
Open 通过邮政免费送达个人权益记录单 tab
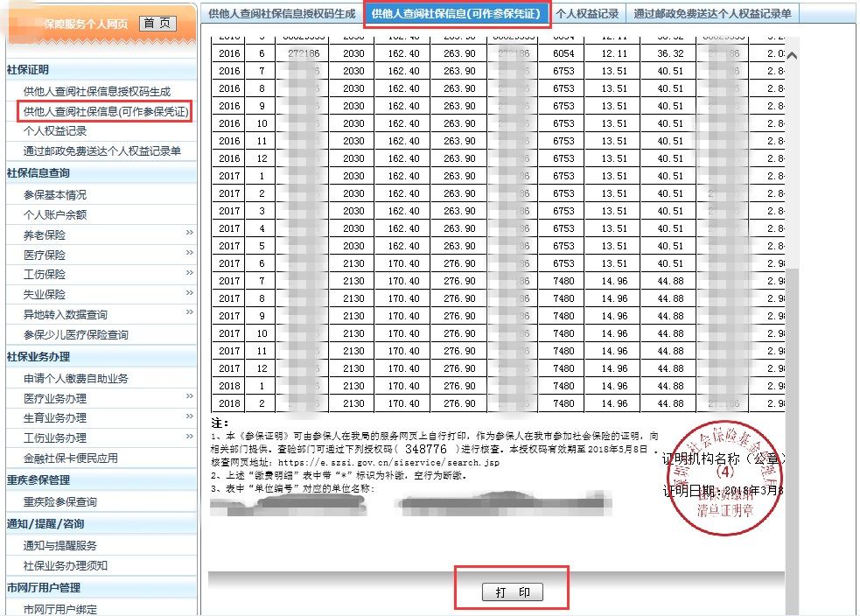click(711, 14)
